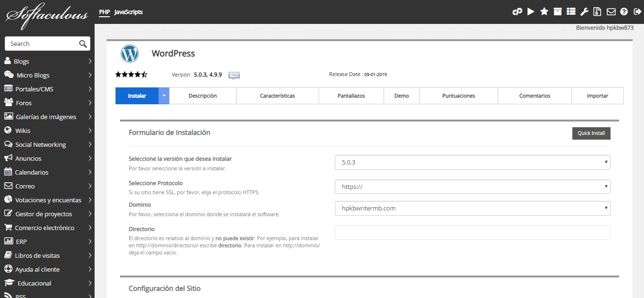Viewport: 644px width, 298px height.
Task: Click the Wikis globe icon
Action: click(x=8, y=130)
